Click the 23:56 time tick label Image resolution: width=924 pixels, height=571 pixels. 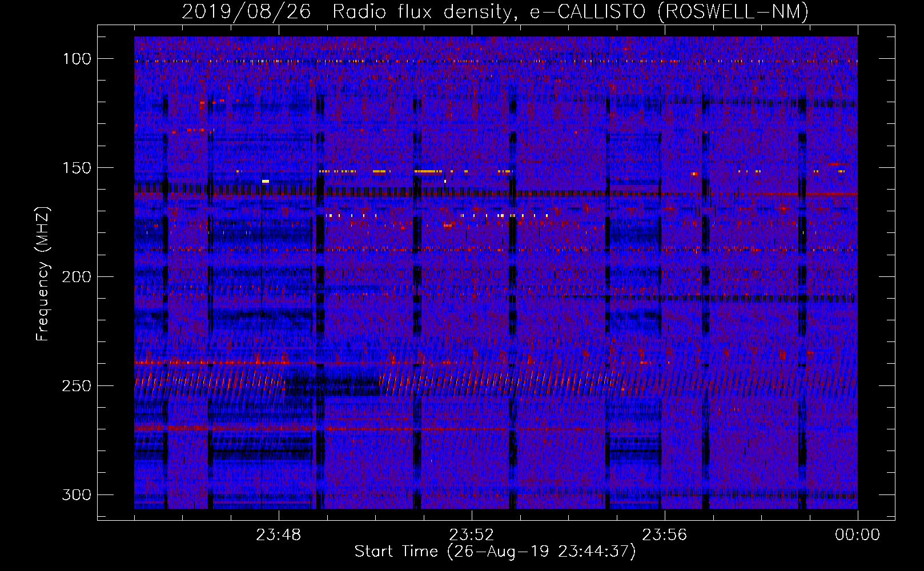pyautogui.click(x=665, y=535)
